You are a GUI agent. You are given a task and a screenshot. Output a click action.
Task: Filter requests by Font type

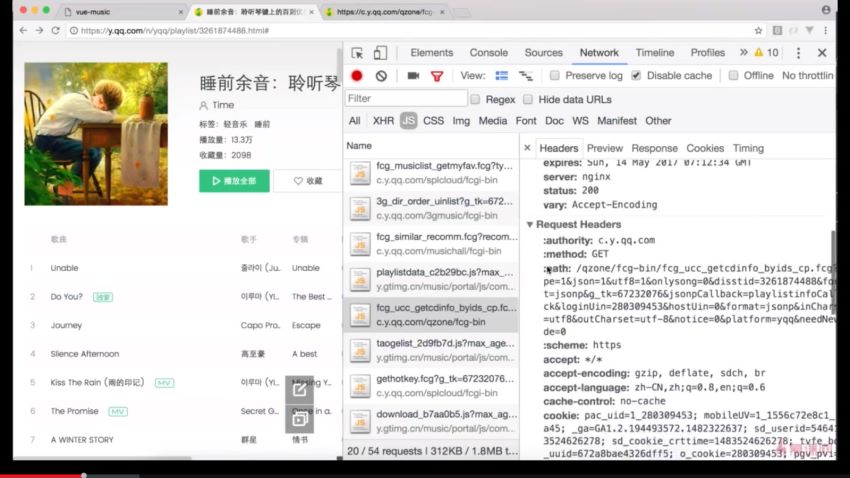(x=526, y=121)
